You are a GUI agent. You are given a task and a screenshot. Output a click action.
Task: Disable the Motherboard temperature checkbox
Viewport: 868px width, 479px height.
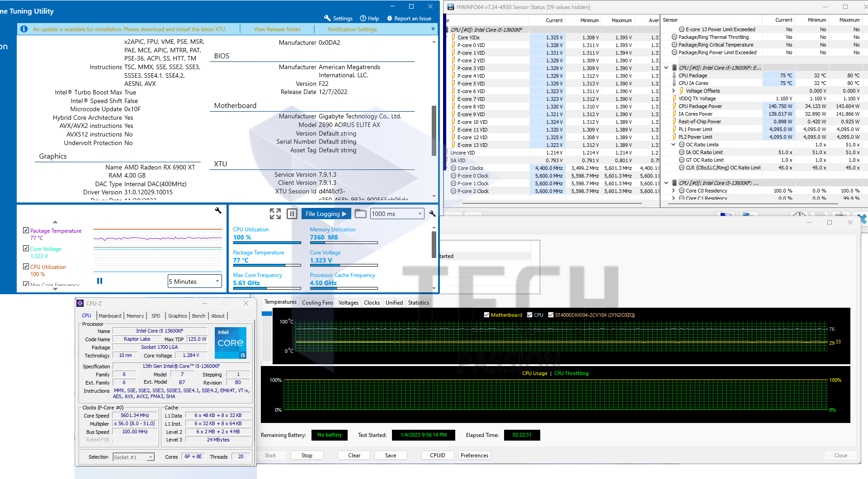click(x=486, y=315)
